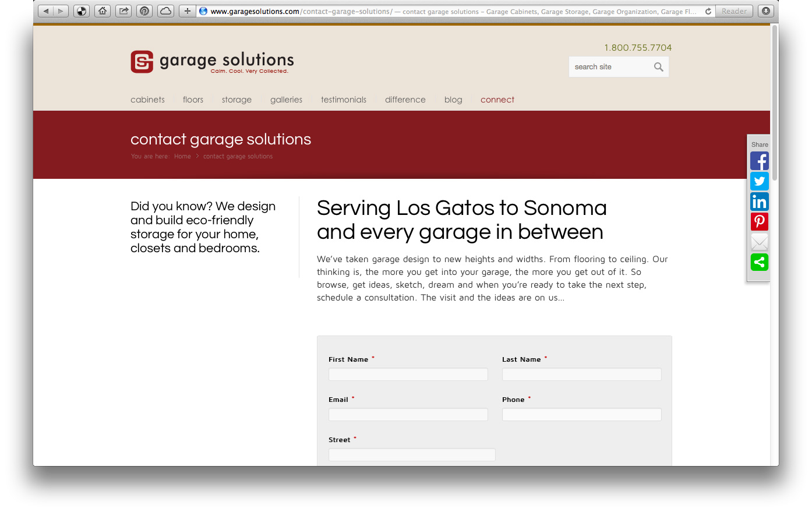
Task: Show Downloads with the arrow icon
Action: [766, 11]
